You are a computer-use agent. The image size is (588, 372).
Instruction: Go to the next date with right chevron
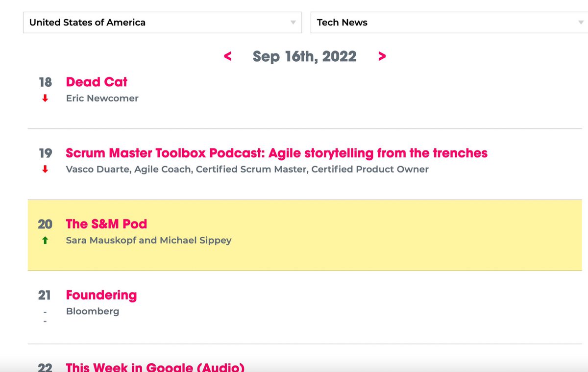point(382,57)
